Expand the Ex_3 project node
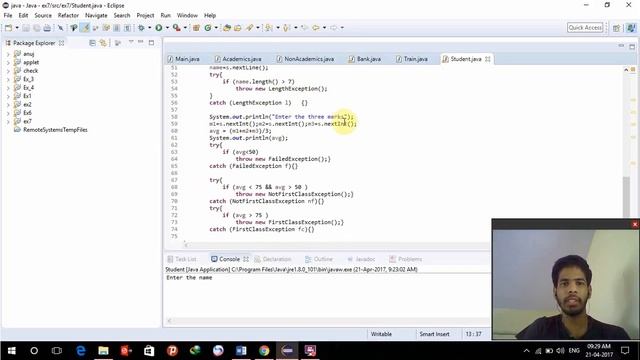The width and height of the screenshot is (640, 360). [x=8, y=79]
